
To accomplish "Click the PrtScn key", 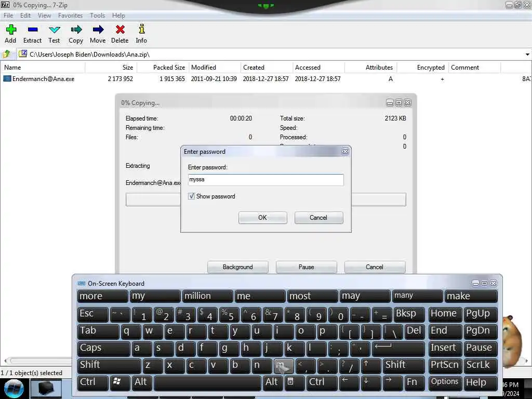I will point(445,365).
